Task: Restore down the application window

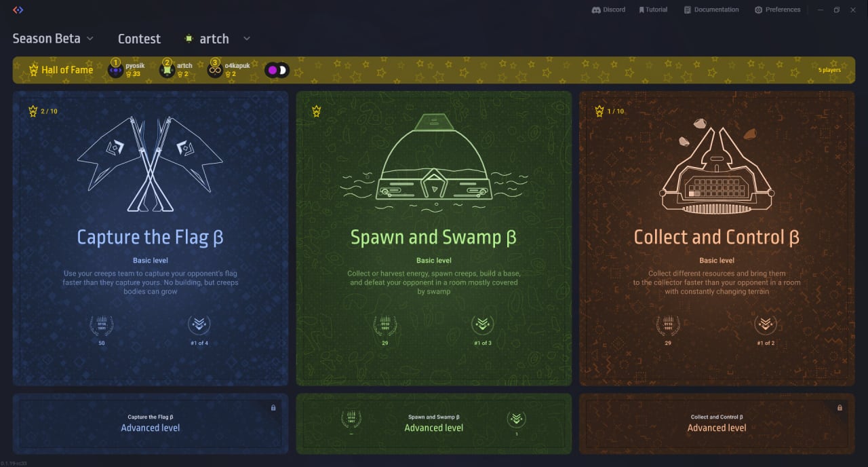Action: pyautogui.click(x=837, y=10)
